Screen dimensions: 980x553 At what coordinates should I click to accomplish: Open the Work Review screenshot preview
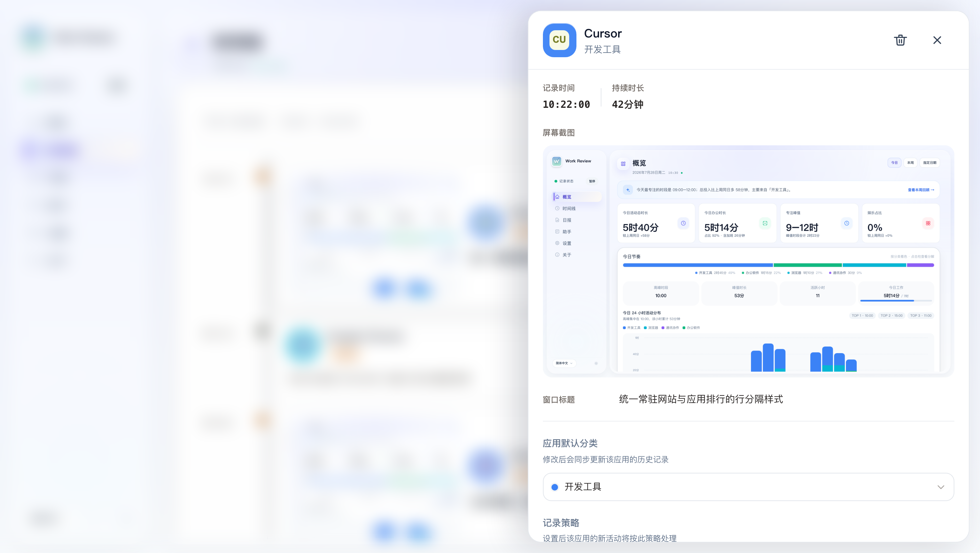pyautogui.click(x=748, y=261)
